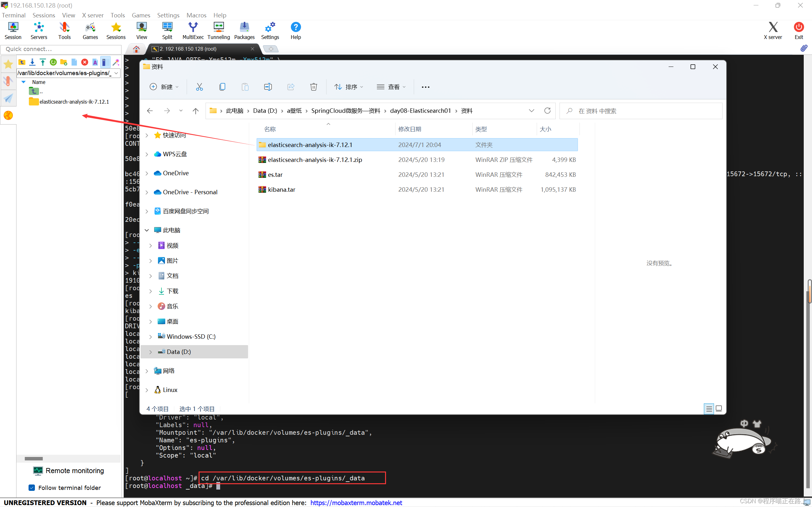Open the remote path dropdown
The width and height of the screenshot is (812, 507).
click(116, 73)
